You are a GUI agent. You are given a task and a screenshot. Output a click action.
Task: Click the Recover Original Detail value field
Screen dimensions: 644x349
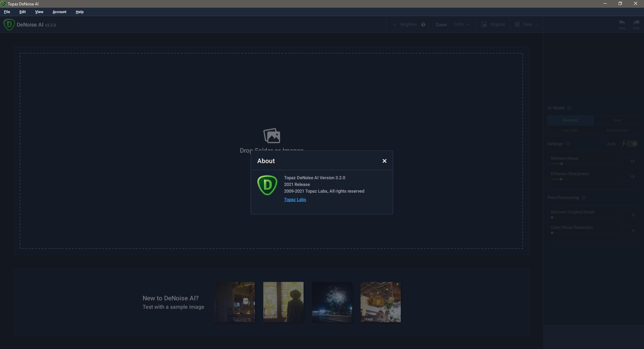point(629,215)
